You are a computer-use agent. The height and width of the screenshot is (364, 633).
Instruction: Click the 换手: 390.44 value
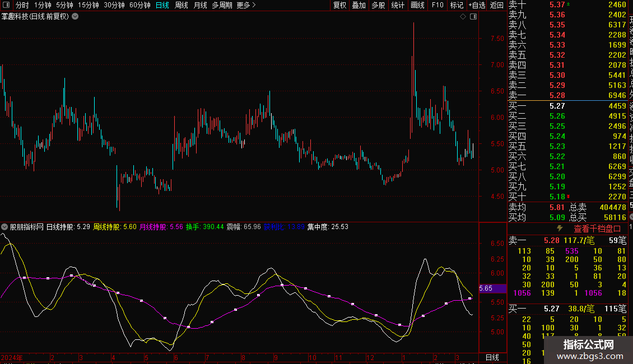[204, 227]
